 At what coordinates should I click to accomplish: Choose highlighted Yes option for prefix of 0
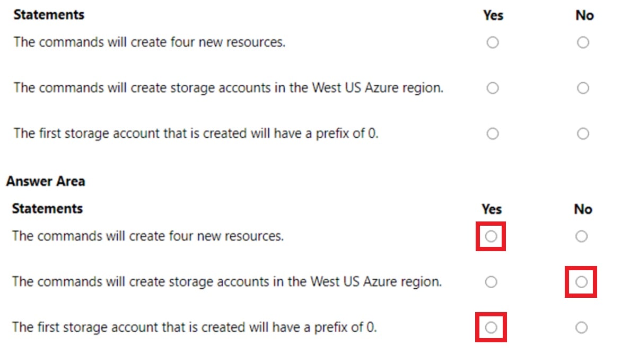click(491, 327)
